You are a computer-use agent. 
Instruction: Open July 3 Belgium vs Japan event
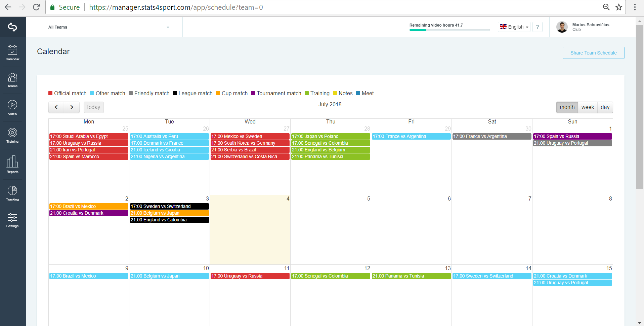[169, 213]
